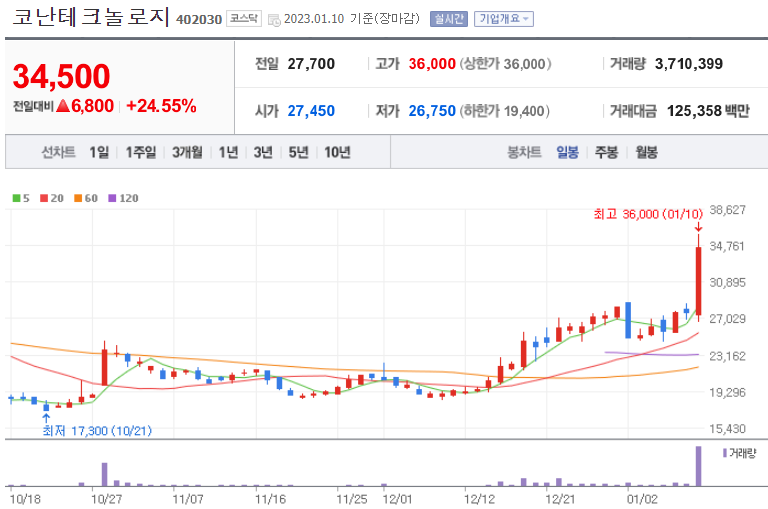Switch to the 주봉 candlestick chart
This screenshot has height=509, width=768.
(x=606, y=152)
